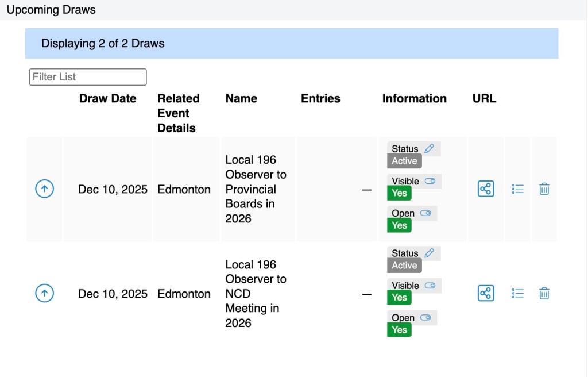
Task: Edit status pencil for Provincial Boards draw
Action: click(429, 149)
